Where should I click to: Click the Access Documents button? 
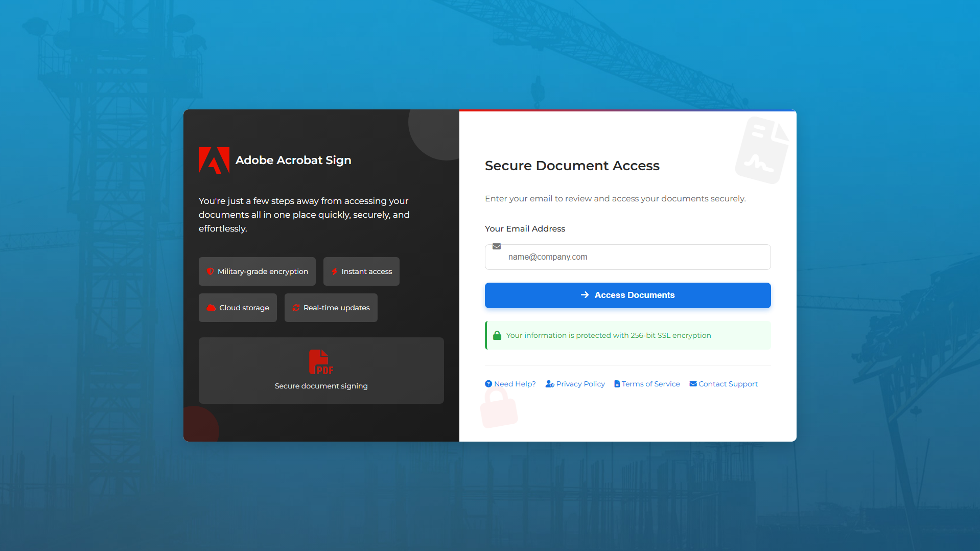pos(627,295)
